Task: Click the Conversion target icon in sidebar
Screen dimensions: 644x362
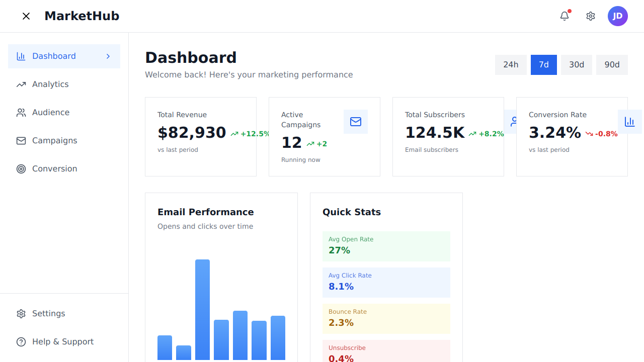Action: click(21, 169)
